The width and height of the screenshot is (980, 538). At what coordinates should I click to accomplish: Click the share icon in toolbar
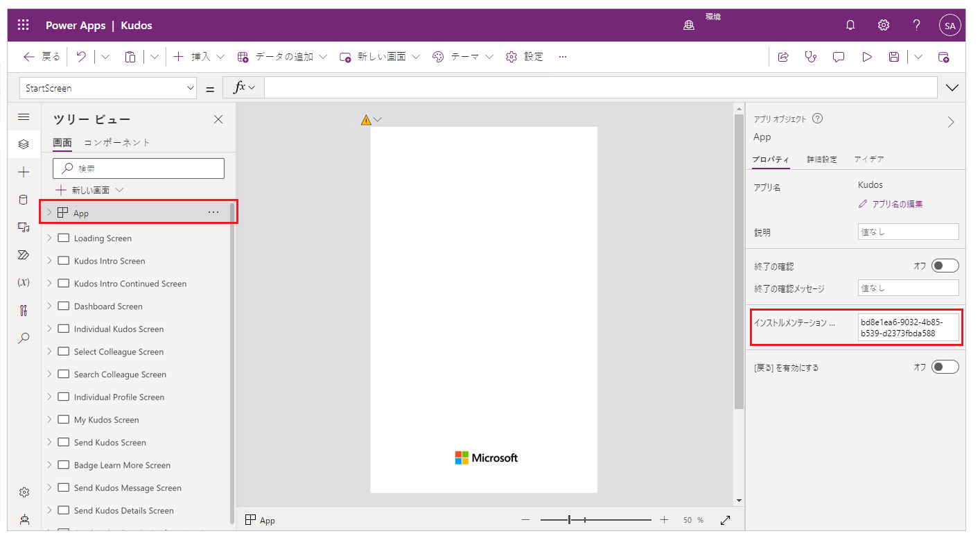tap(783, 57)
